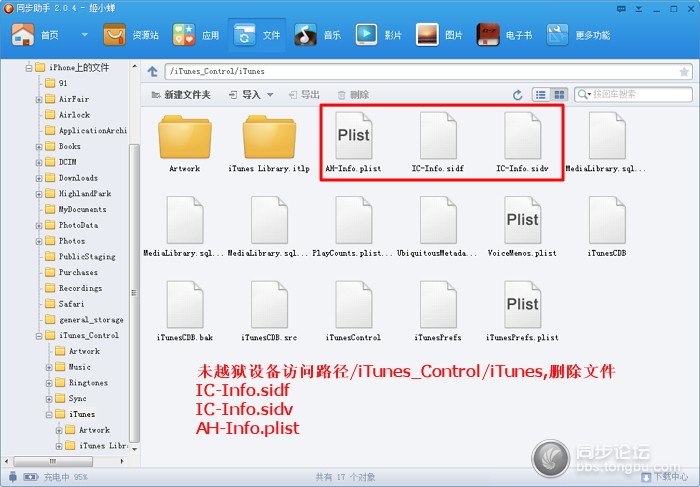Image resolution: width=700 pixels, height=487 pixels.
Task: Open the 影片 videos section
Action: [x=379, y=35]
